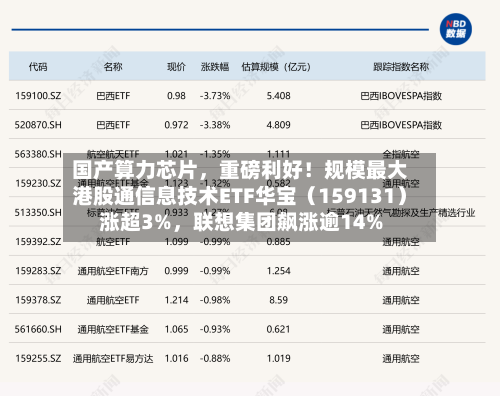Screen dimensions: 500x396
Task: Click 巴西IBOVESPA指数 in the 159100.SZ row
Action: pyautogui.click(x=401, y=96)
